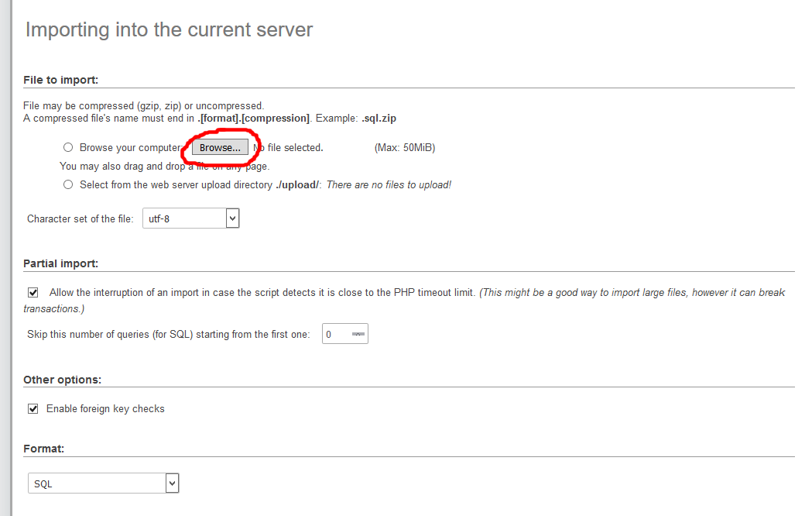Choose the web server upload directory radio option

[68, 184]
